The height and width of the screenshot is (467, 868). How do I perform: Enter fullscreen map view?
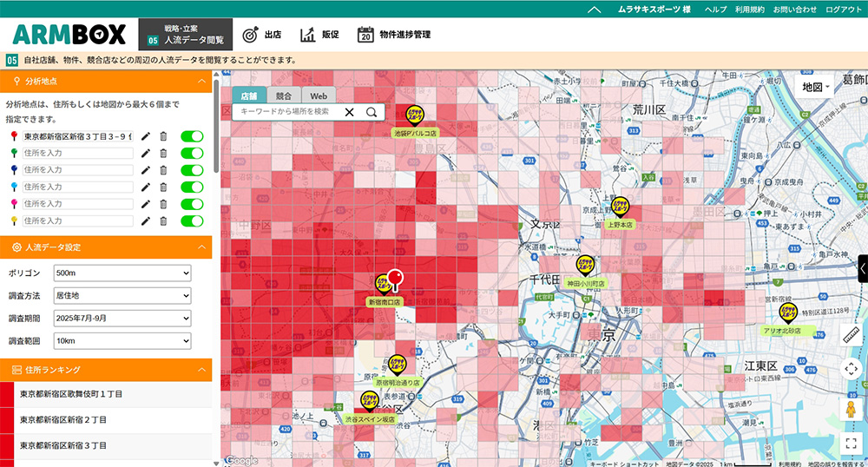click(851, 443)
